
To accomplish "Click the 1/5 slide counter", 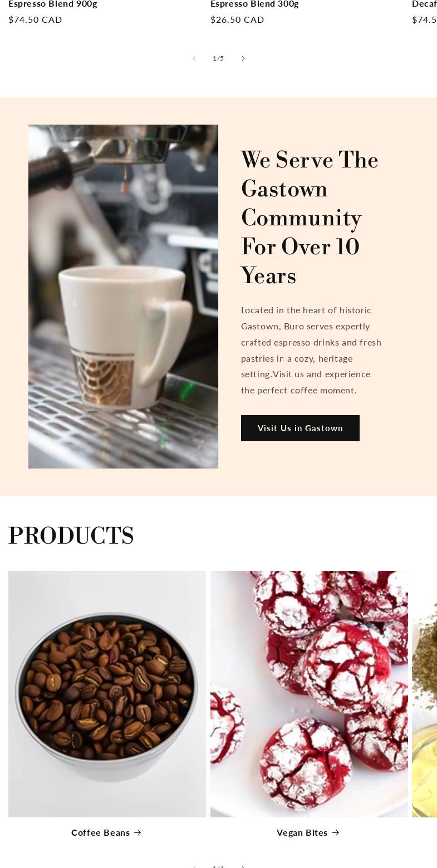I will click(218, 58).
